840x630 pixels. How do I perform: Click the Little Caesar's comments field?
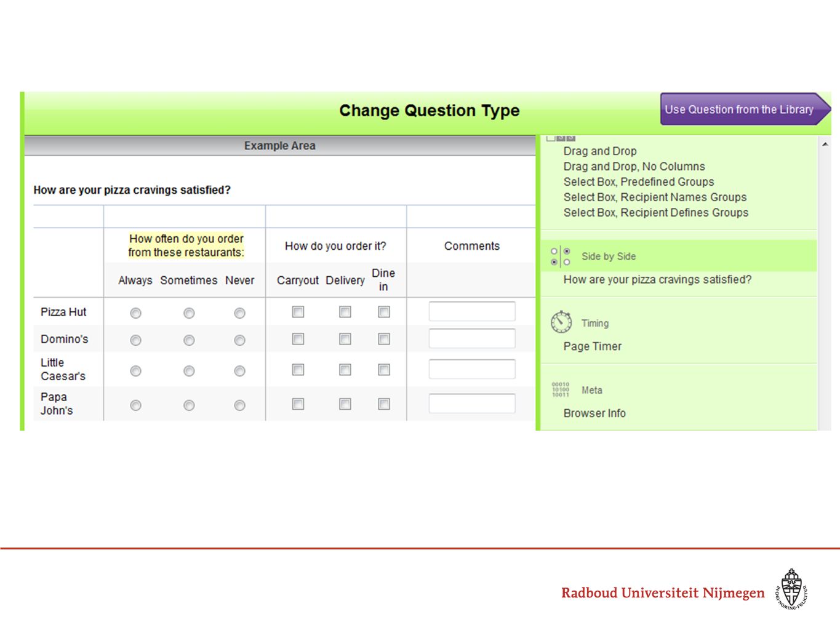pyautogui.click(x=472, y=369)
